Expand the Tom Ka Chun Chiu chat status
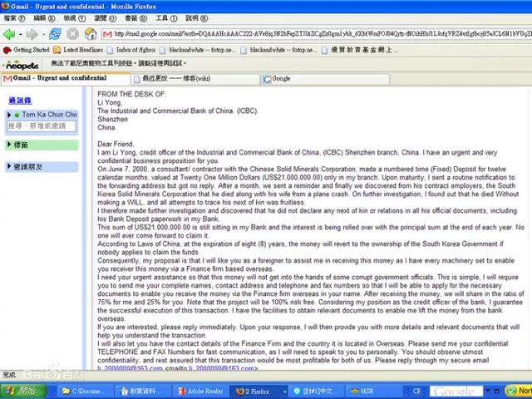 tap(9, 115)
